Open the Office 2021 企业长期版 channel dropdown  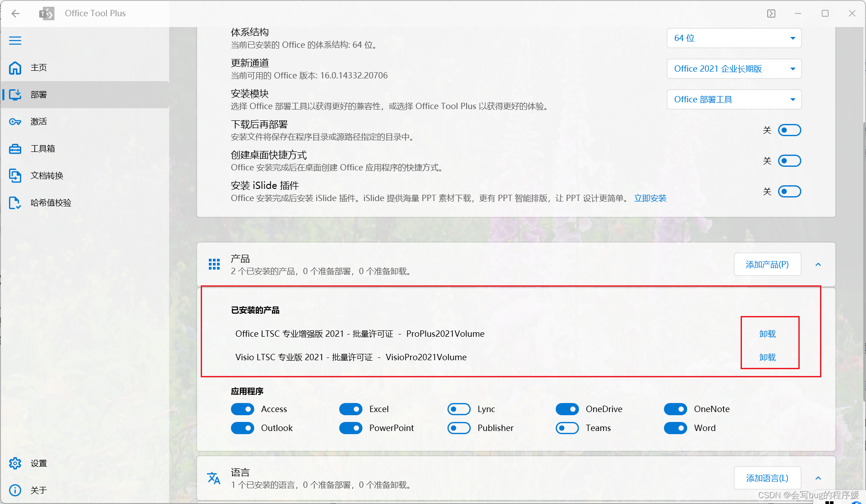(734, 69)
